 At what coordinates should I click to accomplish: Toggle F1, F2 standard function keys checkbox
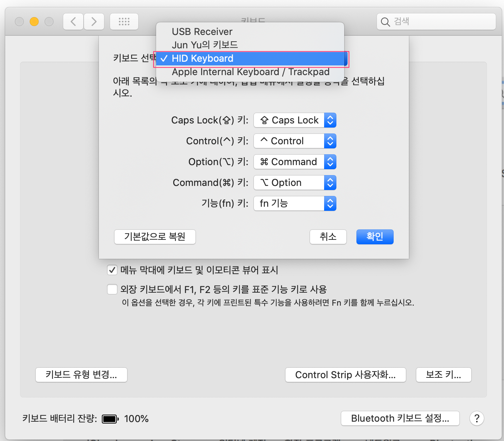pos(112,289)
